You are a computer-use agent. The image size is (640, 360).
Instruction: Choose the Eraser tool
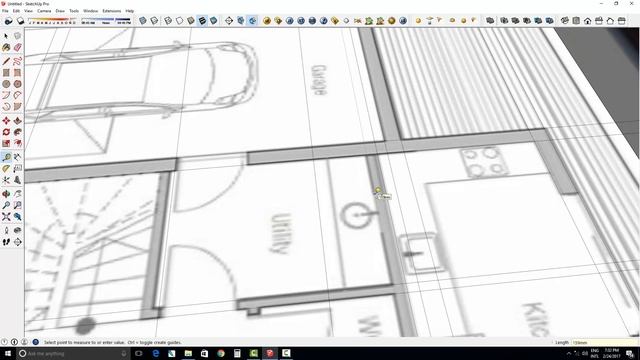coord(18,48)
